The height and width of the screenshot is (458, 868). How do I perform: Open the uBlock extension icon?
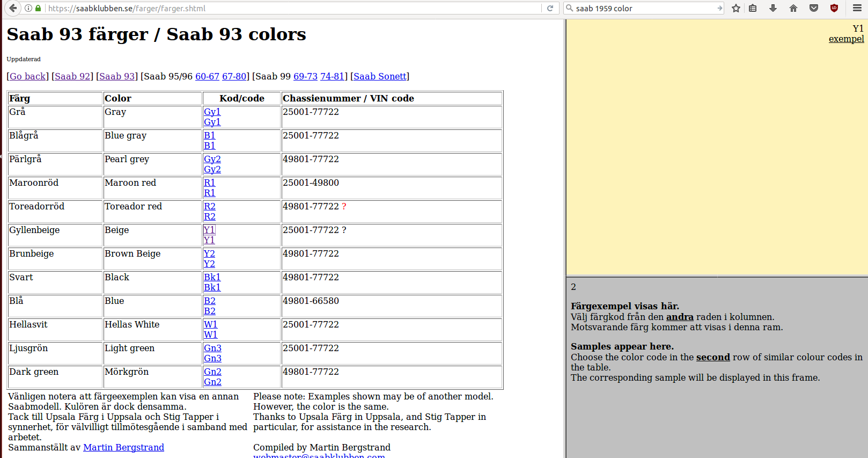coord(834,8)
